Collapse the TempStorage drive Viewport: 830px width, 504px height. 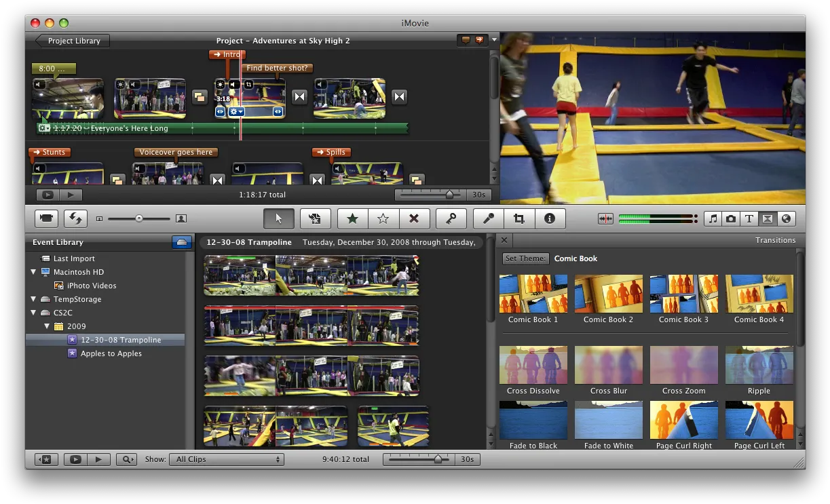click(33, 299)
